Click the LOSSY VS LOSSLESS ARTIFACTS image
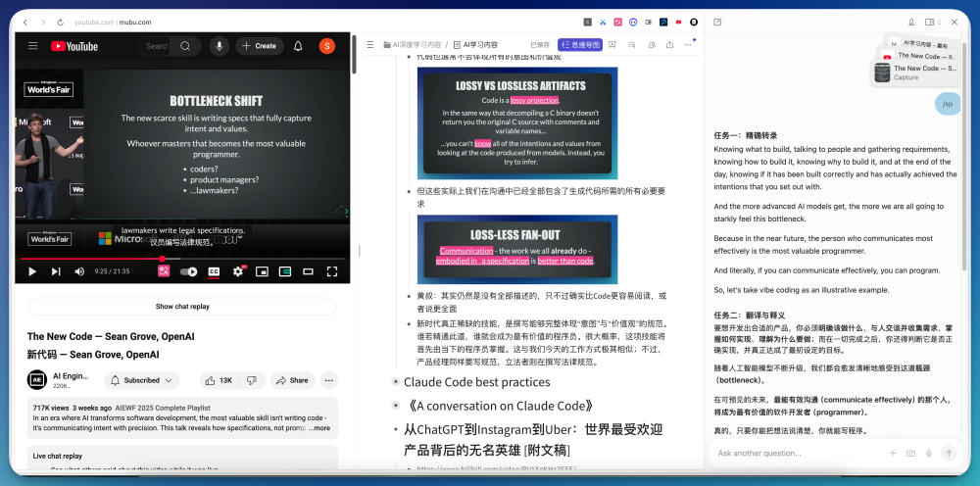 (x=516, y=123)
